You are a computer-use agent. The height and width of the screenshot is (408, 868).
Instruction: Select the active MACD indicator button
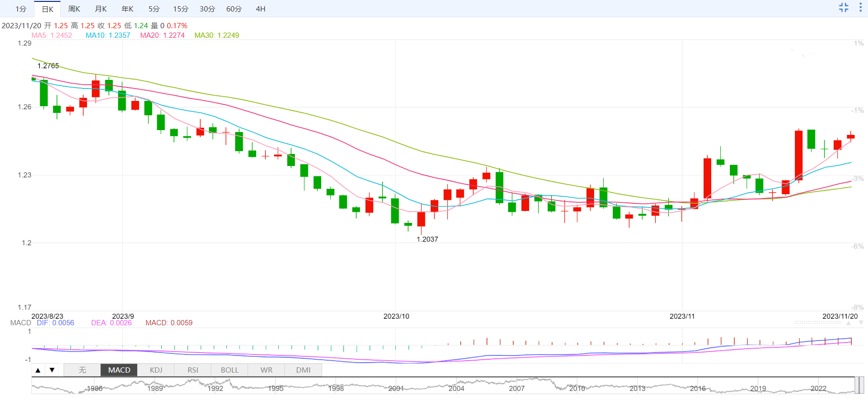point(119,370)
